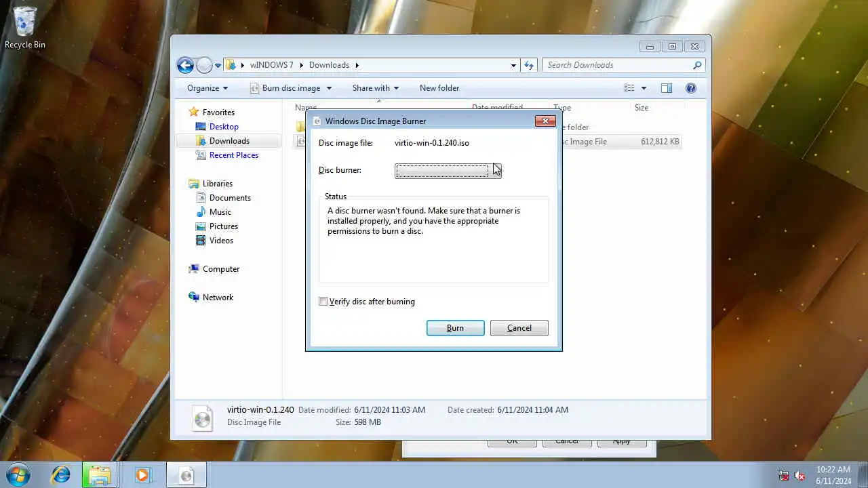Open the Documents library
The height and width of the screenshot is (488, 868).
pos(230,198)
